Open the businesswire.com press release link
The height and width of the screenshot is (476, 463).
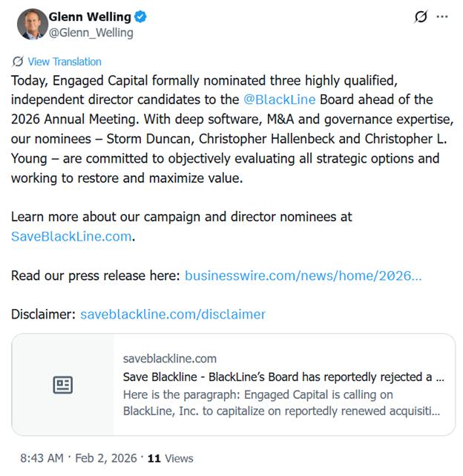[x=303, y=276]
